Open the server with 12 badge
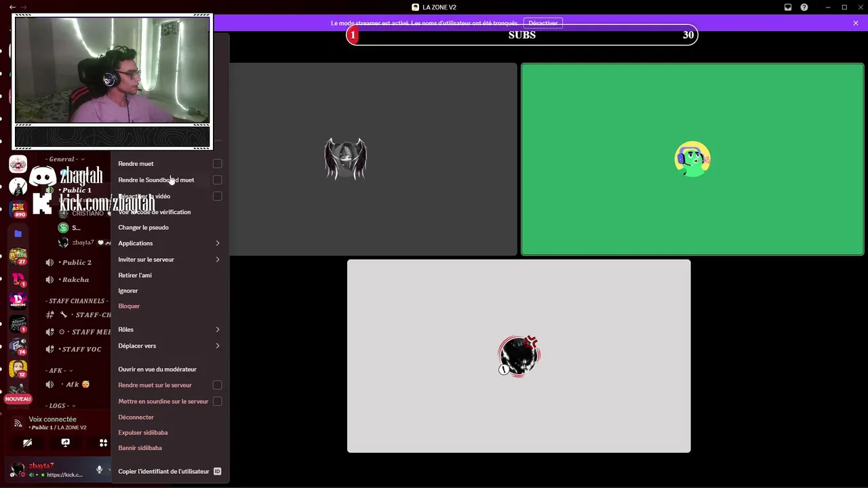The width and height of the screenshot is (868, 488). pos(18,369)
